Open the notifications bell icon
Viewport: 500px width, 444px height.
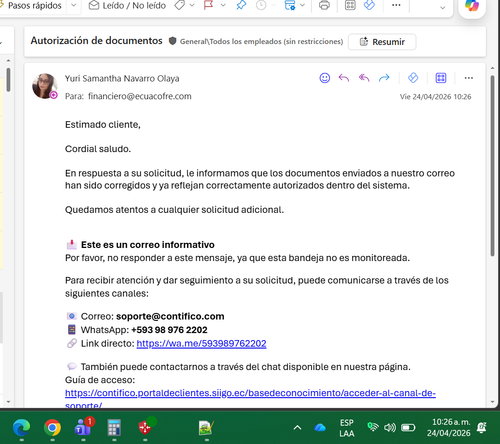(482, 427)
